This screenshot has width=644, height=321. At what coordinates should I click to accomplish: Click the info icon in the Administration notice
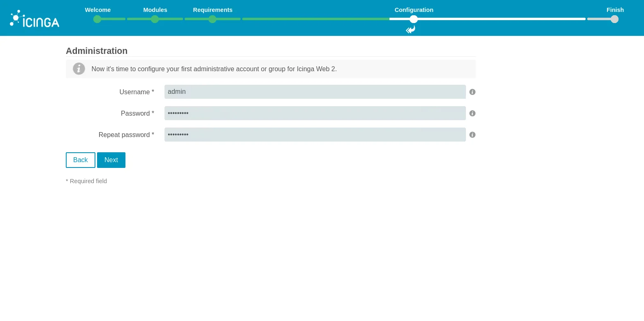[x=79, y=69]
